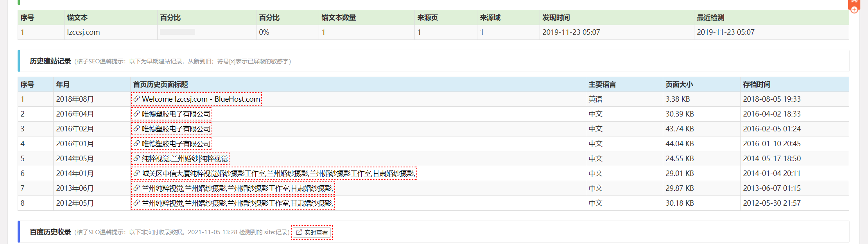Select the 43.74 KB page size cell
The width and height of the screenshot is (868, 244).
[x=701, y=129]
